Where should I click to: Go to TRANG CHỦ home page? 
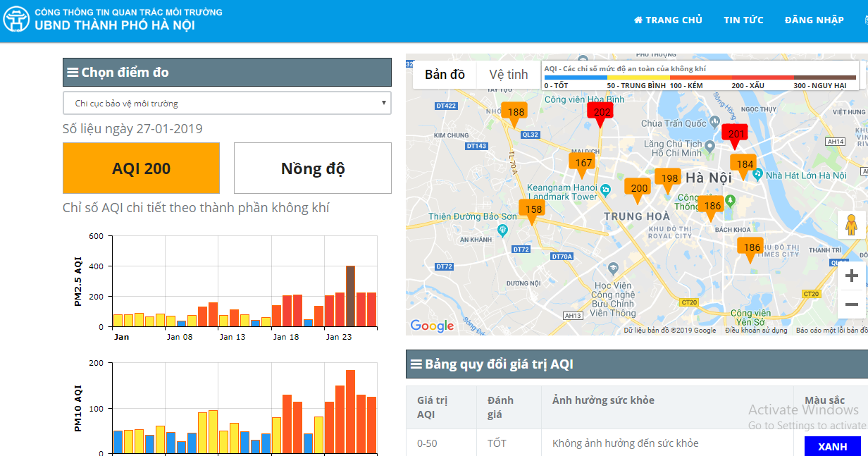tap(668, 20)
